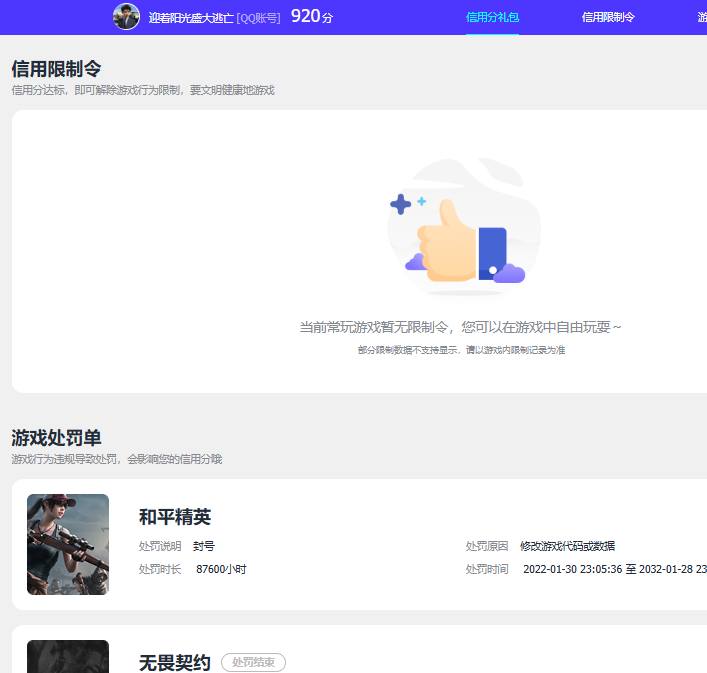Open the user avatar profile picture
The height and width of the screenshot is (673, 707).
click(126, 17)
